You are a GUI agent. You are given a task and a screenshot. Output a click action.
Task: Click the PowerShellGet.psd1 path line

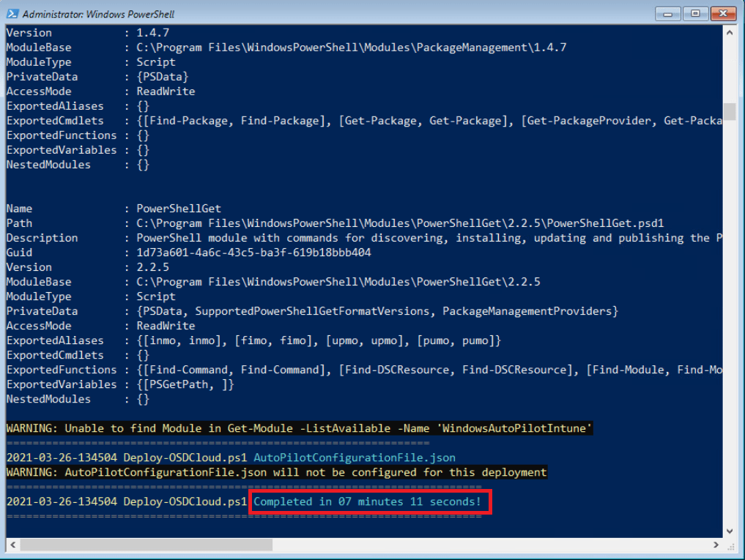400,223
